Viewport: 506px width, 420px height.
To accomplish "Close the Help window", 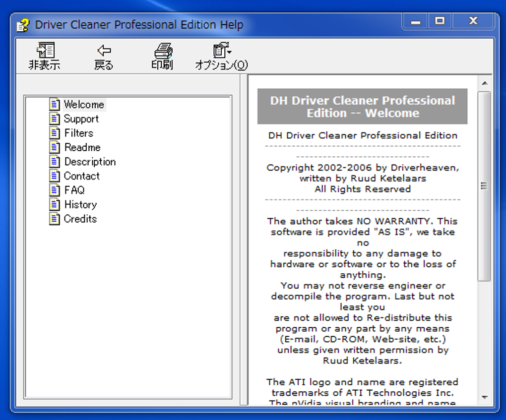I will pos(473,22).
